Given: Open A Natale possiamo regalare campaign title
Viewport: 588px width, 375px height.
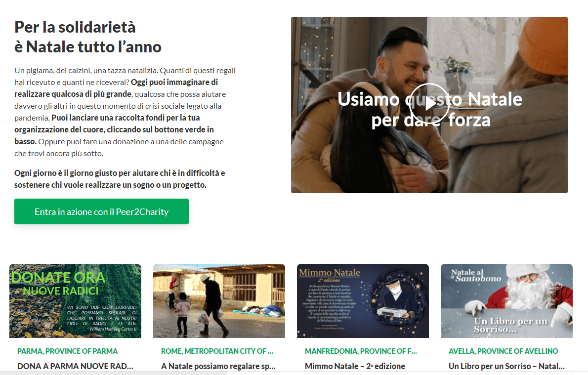Looking at the screenshot, I should click(x=218, y=366).
